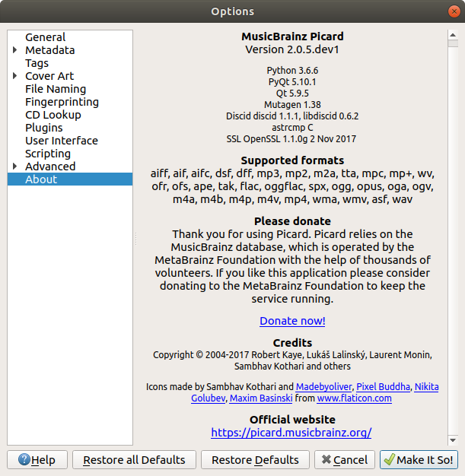Click the Donate now! link
The height and width of the screenshot is (476, 465).
292,321
